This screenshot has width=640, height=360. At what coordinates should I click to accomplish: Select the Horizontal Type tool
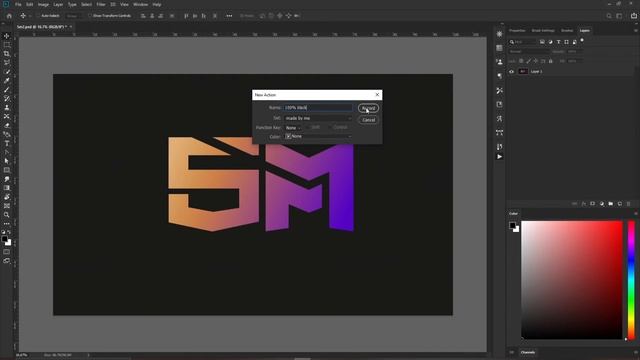coord(7,143)
